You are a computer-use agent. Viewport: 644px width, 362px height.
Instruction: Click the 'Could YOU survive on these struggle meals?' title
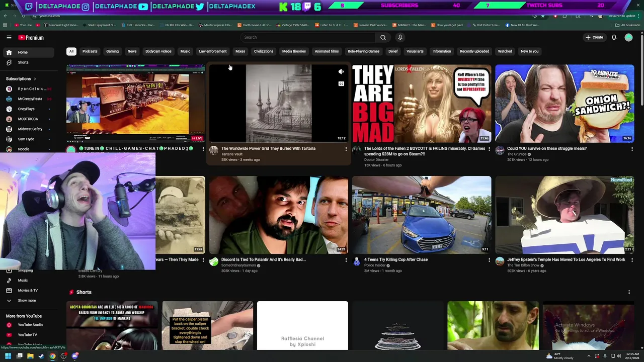click(x=547, y=149)
